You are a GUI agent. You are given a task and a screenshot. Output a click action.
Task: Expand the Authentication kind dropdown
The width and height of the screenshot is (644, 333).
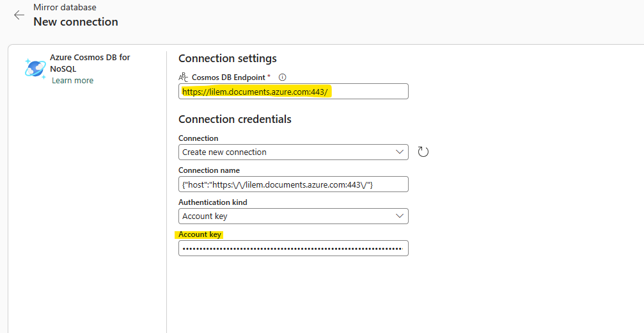click(x=294, y=216)
